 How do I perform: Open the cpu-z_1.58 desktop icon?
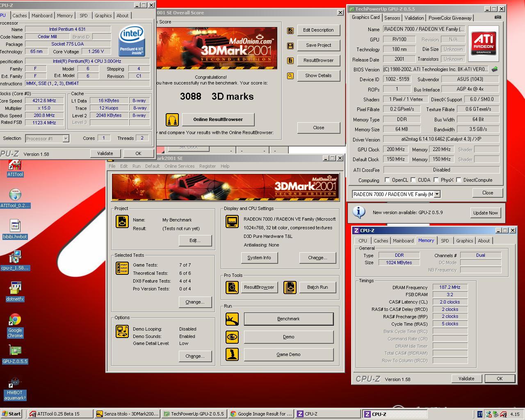tap(15, 261)
